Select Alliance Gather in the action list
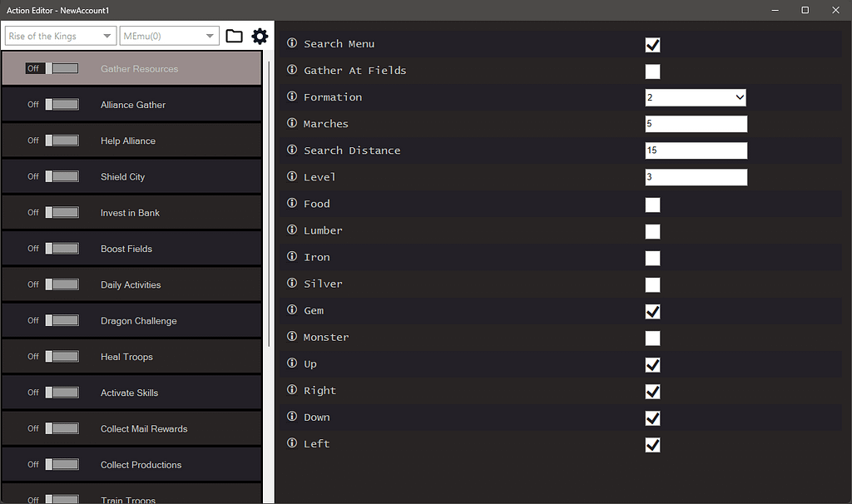Image resolution: width=852 pixels, height=504 pixels. [x=133, y=105]
